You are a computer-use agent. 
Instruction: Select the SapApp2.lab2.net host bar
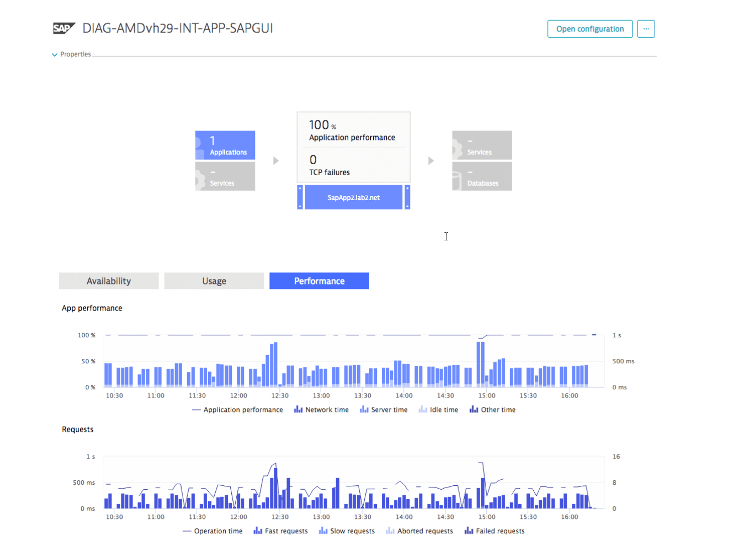pyautogui.click(x=353, y=197)
